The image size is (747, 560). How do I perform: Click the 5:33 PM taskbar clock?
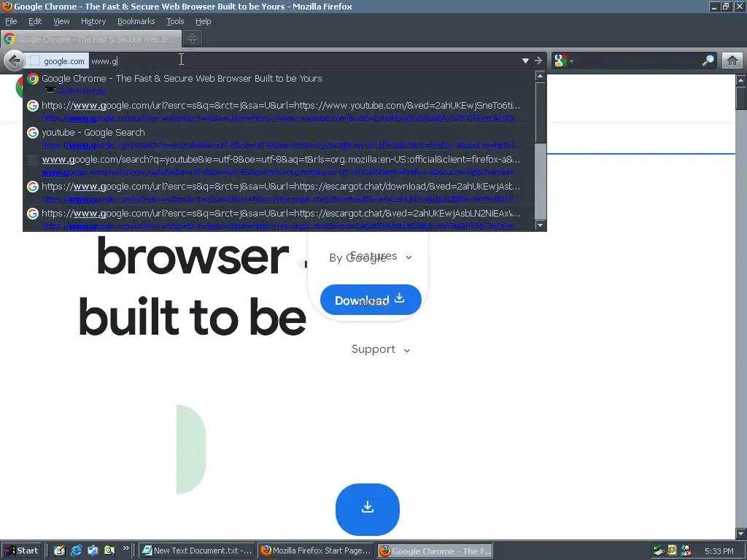(719, 551)
